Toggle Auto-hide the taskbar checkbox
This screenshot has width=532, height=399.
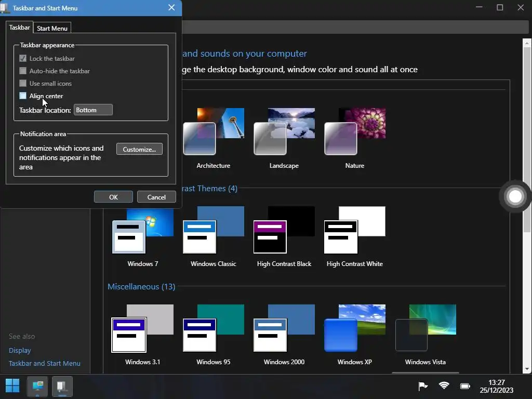tap(23, 71)
